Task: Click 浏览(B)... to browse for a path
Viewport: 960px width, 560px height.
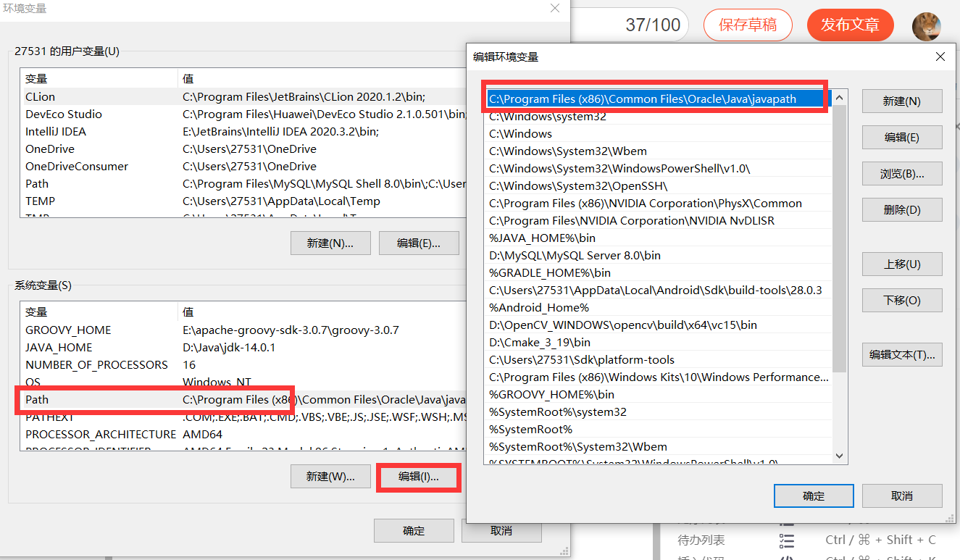Action: pyautogui.click(x=901, y=173)
